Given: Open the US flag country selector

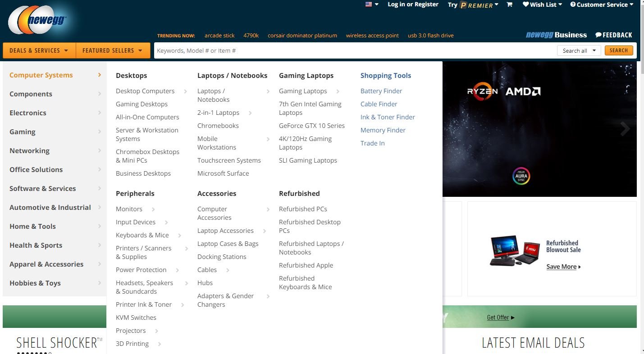Looking at the screenshot, I should coord(371,5).
